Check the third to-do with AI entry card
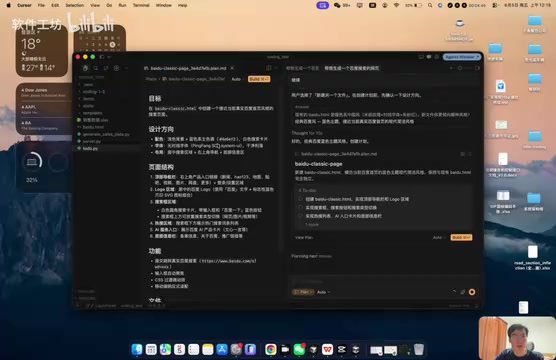This screenshot has width=556, height=360. pyautogui.click(x=301, y=216)
